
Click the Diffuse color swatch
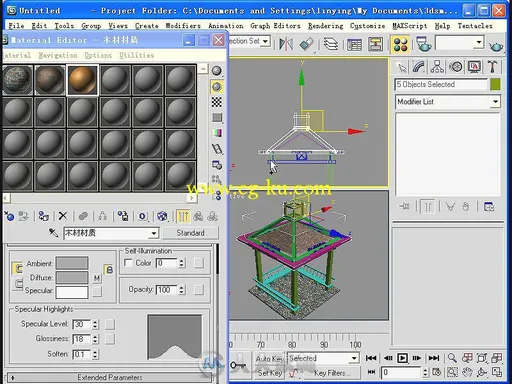point(72,277)
